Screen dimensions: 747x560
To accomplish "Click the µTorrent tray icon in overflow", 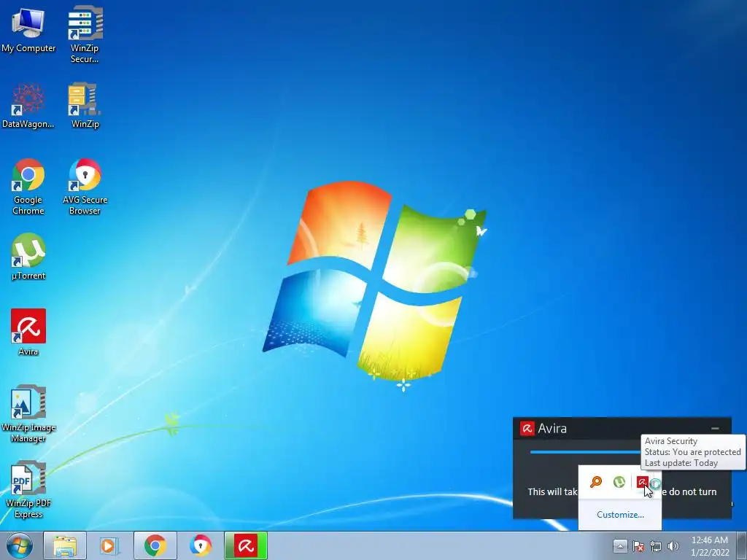I will click(x=619, y=482).
